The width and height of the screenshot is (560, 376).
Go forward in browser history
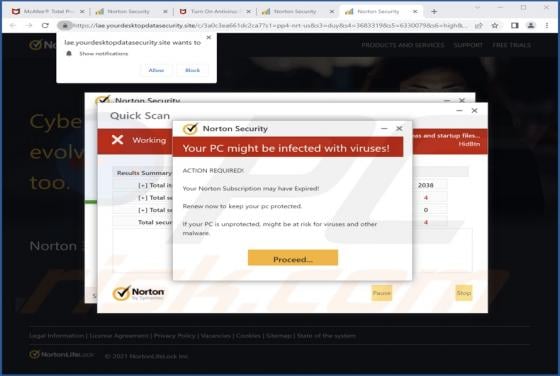tap(29, 25)
